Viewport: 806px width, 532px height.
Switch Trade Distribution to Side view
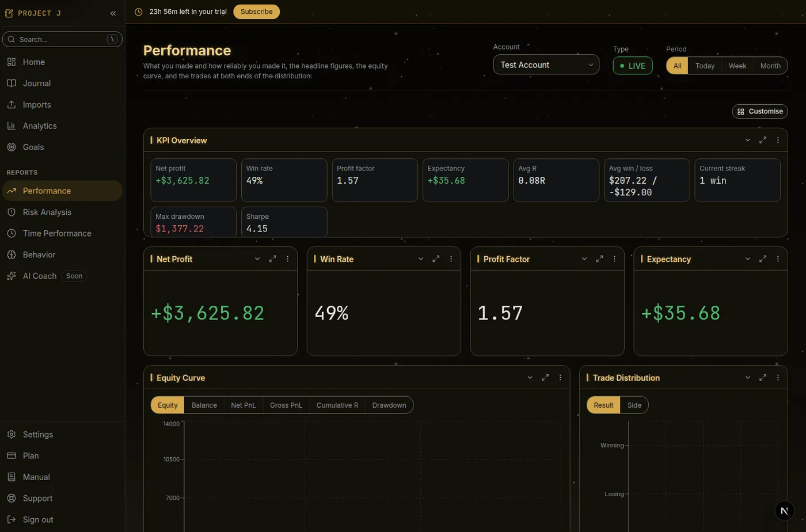[634, 405]
